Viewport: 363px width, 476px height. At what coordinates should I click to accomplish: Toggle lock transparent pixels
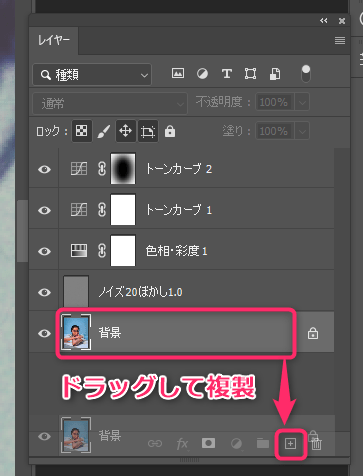(x=82, y=131)
